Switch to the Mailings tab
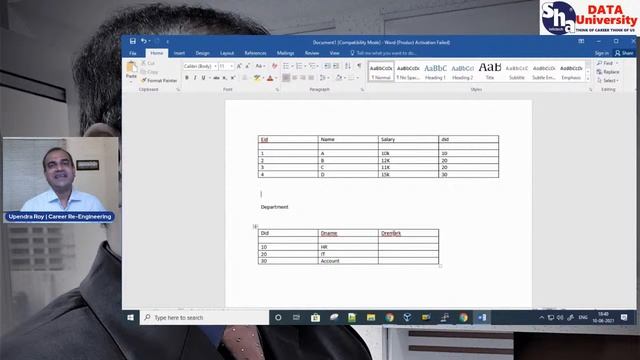The height and width of the screenshot is (360, 640). [x=285, y=53]
